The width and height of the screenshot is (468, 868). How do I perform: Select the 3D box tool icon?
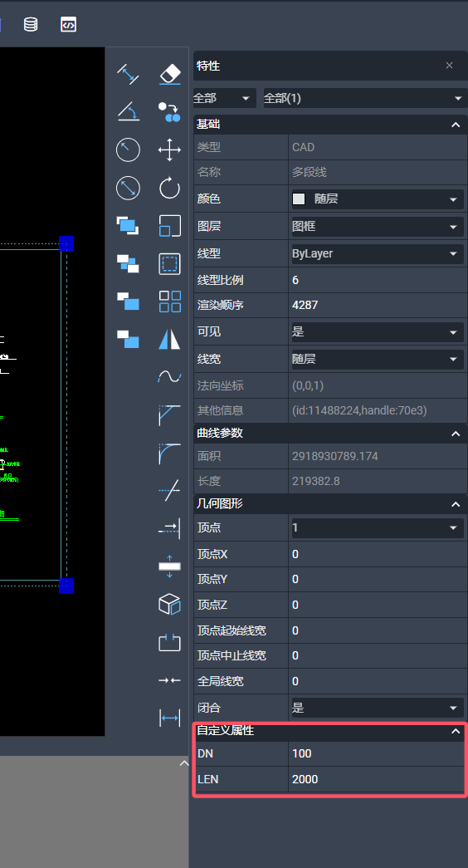pyautogui.click(x=170, y=604)
